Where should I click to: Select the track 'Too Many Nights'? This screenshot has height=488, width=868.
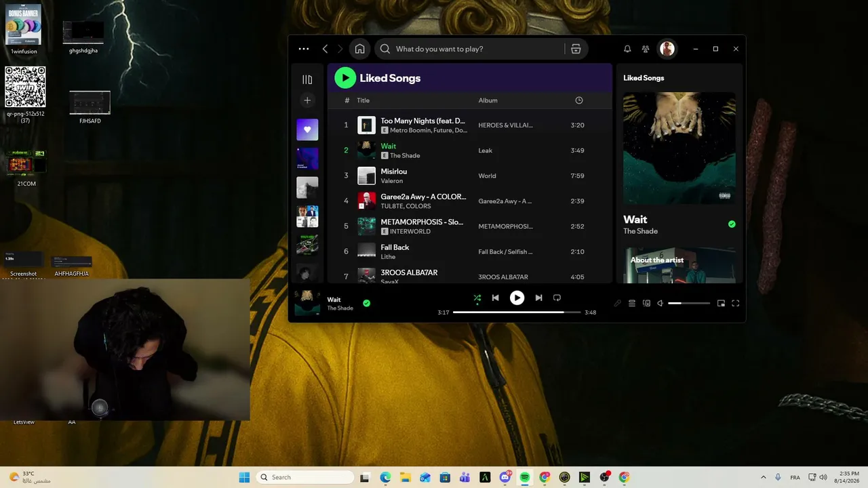coord(423,121)
